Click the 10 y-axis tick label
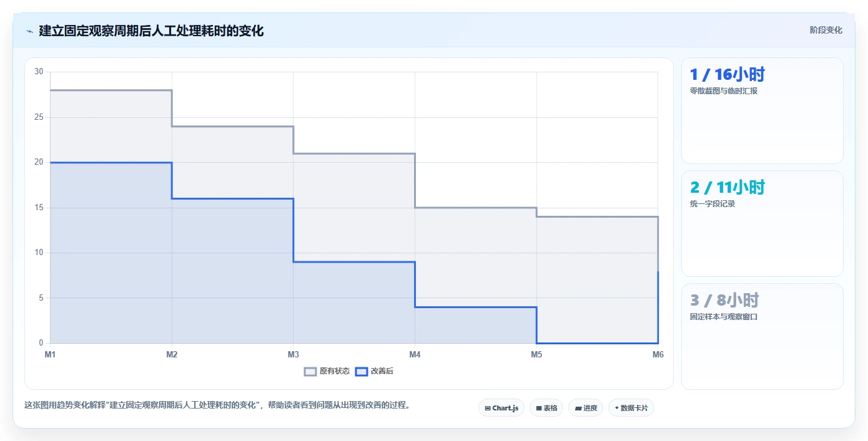Screen dimensions: 868x441 pos(39,253)
